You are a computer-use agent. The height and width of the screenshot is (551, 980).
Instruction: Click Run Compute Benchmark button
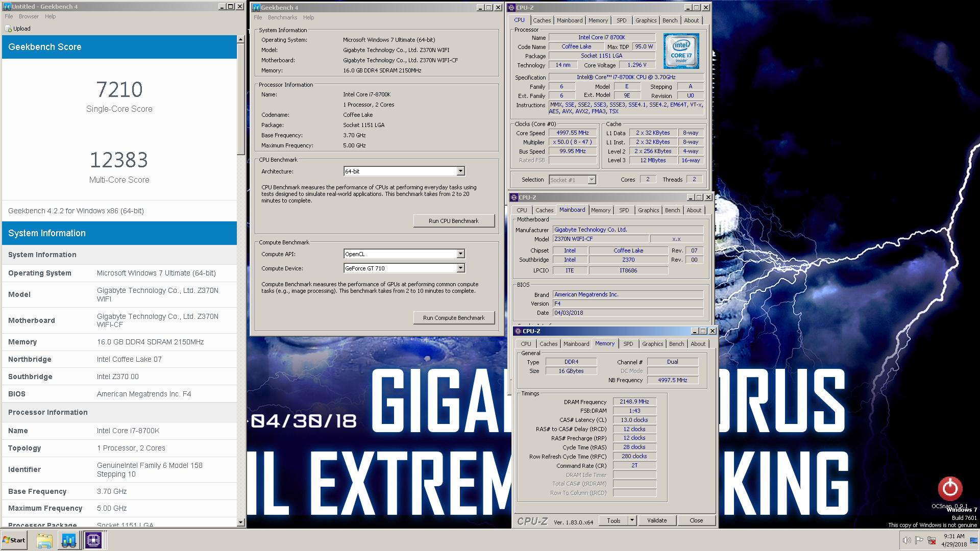(453, 318)
